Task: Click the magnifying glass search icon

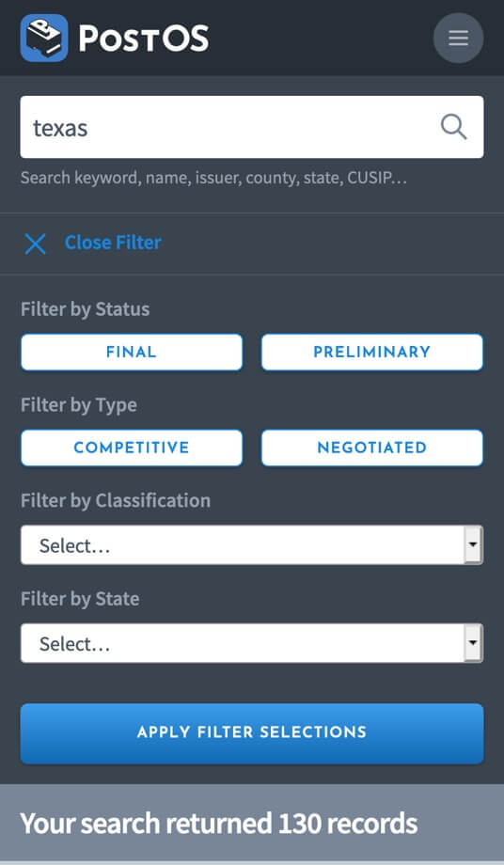Action: click(453, 127)
